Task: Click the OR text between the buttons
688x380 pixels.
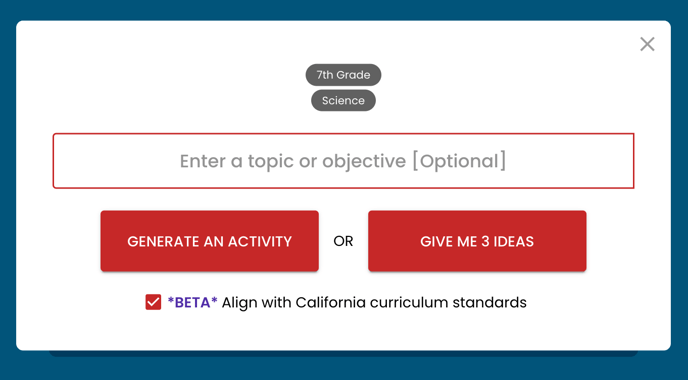Action: pos(343,241)
